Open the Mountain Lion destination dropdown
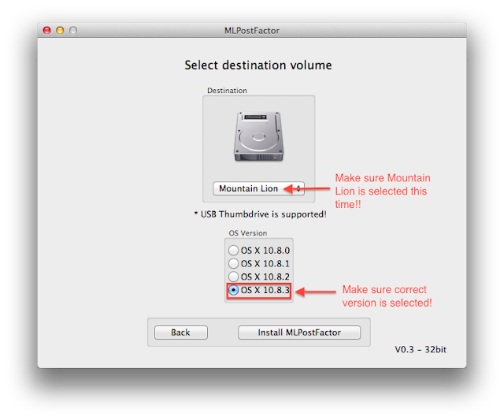504x420 pixels. pos(258,188)
